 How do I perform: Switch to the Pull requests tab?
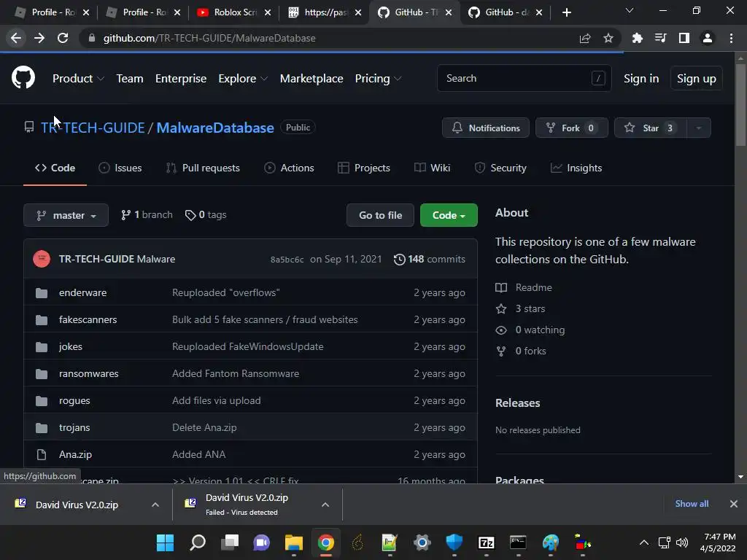pos(203,168)
